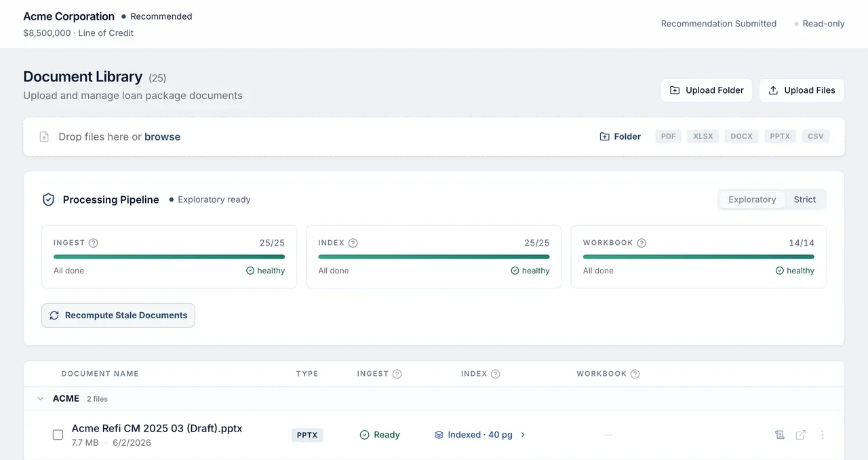Click the Upload Folder button

pyautogui.click(x=707, y=90)
